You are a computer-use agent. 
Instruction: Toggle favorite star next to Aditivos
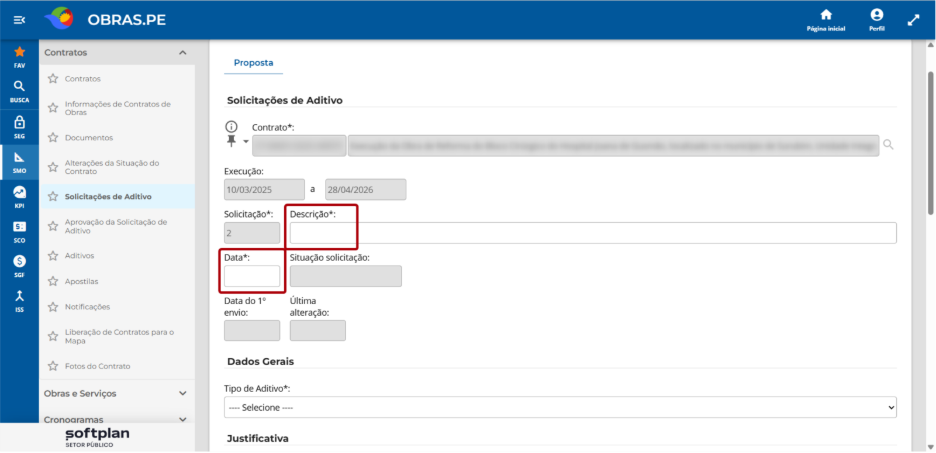(53, 255)
